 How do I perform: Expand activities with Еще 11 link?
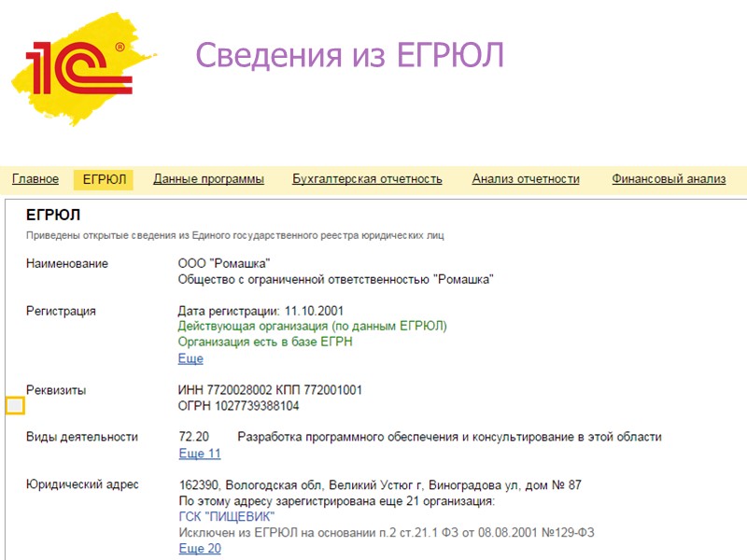click(x=200, y=454)
